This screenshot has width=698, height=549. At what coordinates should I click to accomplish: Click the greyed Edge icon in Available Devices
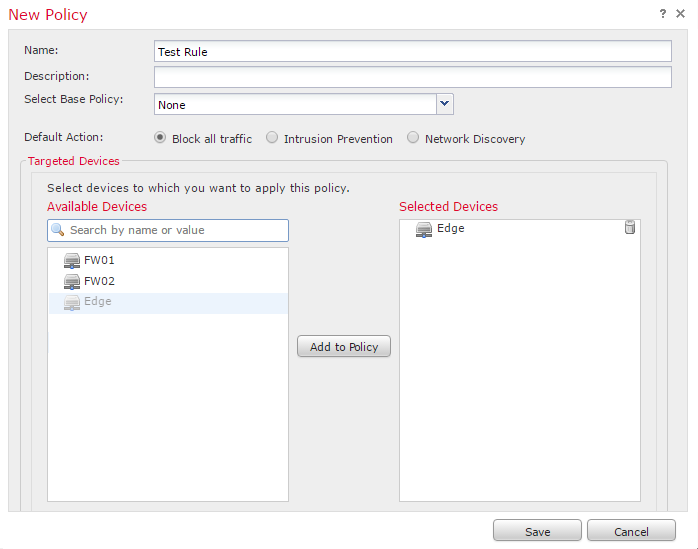pos(72,303)
